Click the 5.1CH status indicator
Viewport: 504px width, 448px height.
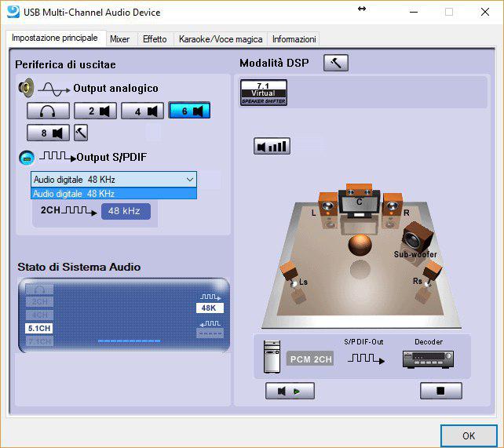[x=39, y=328]
